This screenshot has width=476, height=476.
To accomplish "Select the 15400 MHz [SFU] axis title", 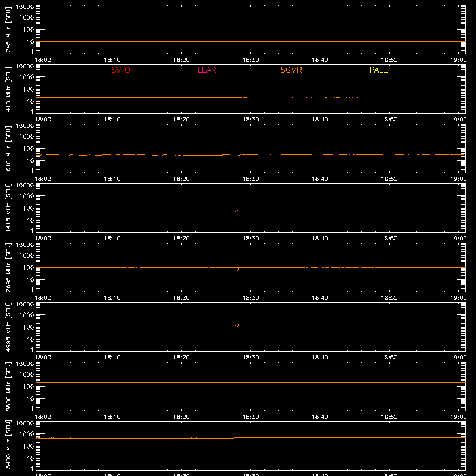I will [x=8, y=446].
